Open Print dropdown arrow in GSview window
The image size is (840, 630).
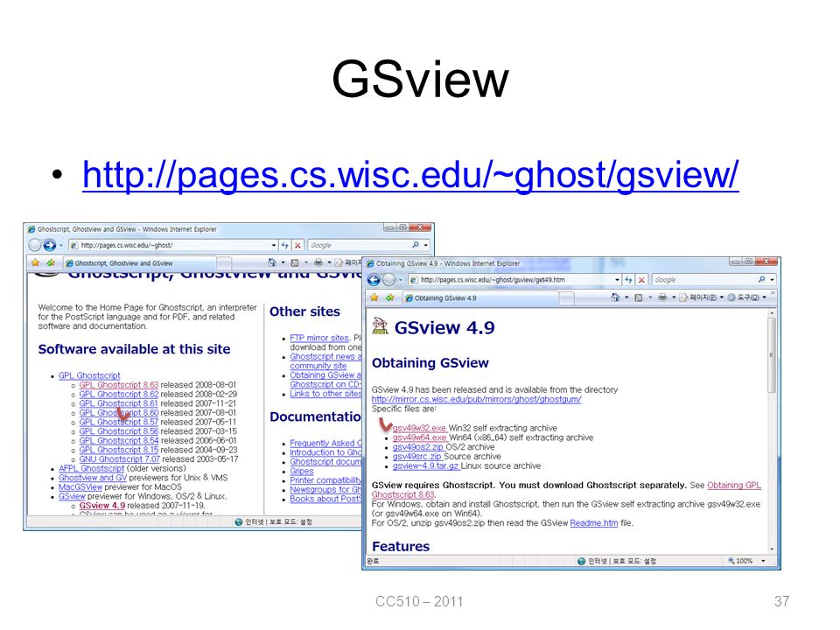pos(674,297)
